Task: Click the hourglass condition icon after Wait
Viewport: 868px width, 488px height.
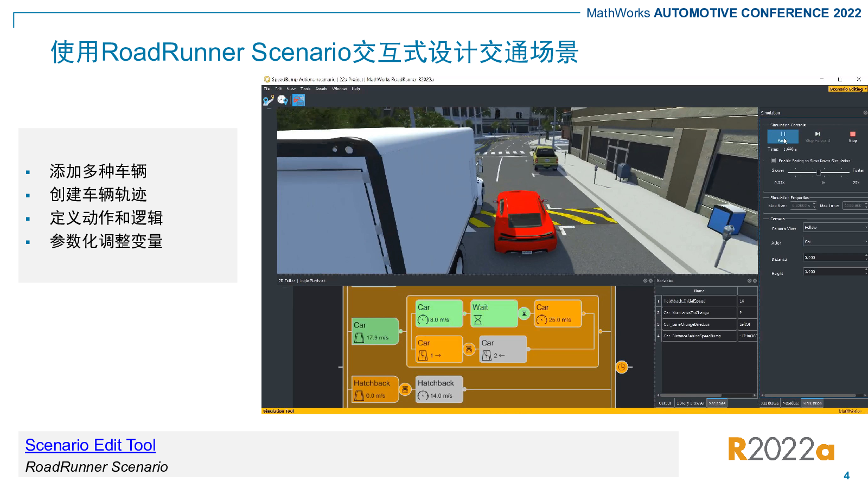Action: coord(524,313)
